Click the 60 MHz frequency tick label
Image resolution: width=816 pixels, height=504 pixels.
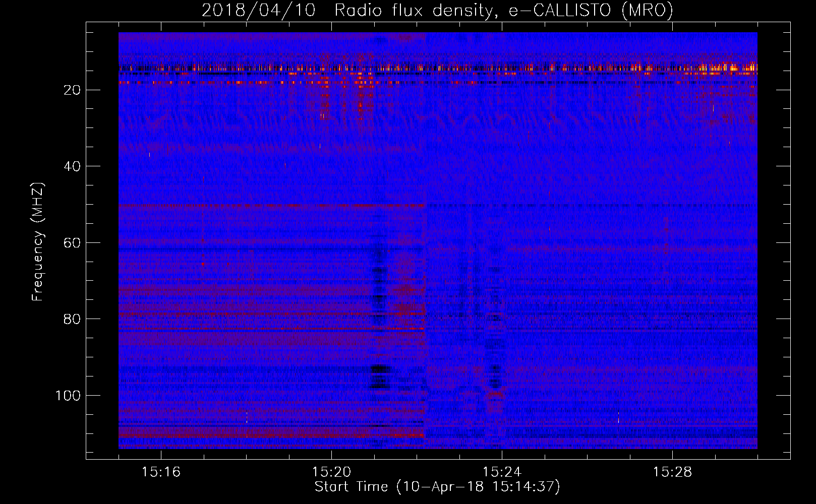pyautogui.click(x=73, y=243)
